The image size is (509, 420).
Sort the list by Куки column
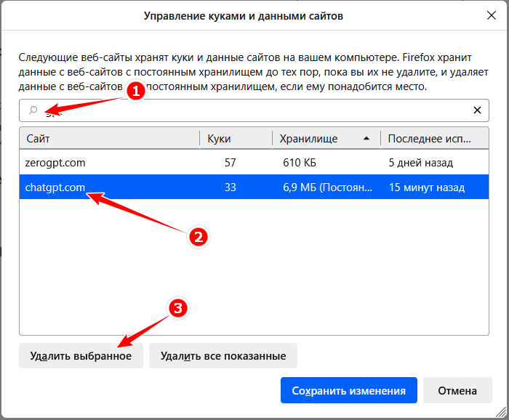pyautogui.click(x=236, y=139)
